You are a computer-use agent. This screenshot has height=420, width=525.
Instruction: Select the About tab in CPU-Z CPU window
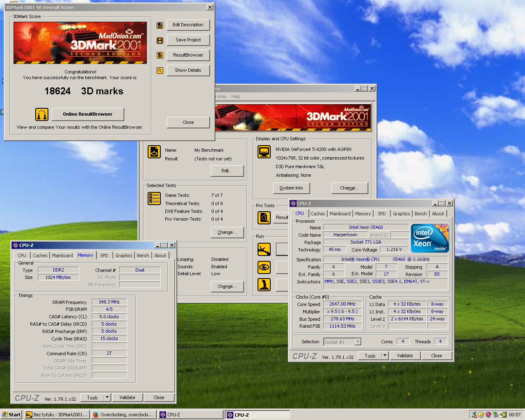tap(438, 214)
